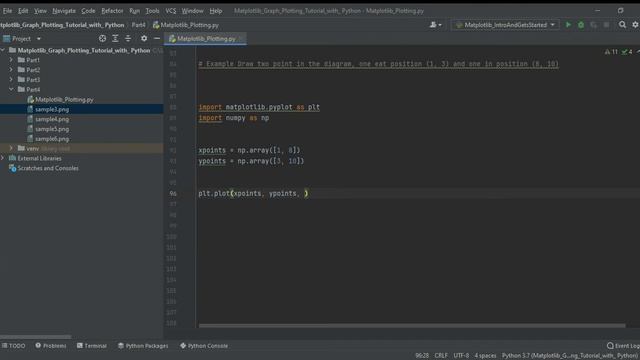
Task: Open IDE settings gear in the top toolbar
Action: [636, 25]
